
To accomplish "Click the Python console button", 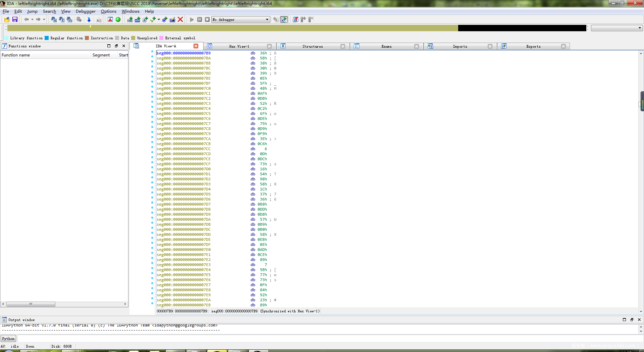I will [x=8, y=339].
